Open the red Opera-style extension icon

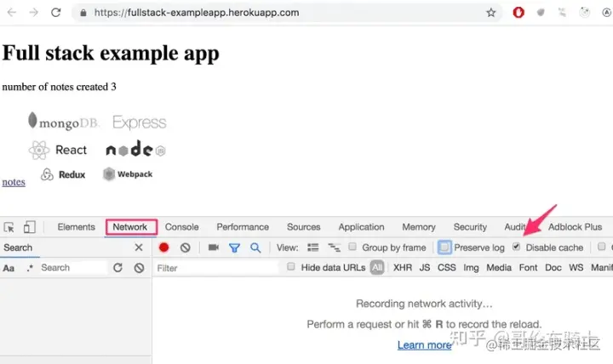point(518,13)
